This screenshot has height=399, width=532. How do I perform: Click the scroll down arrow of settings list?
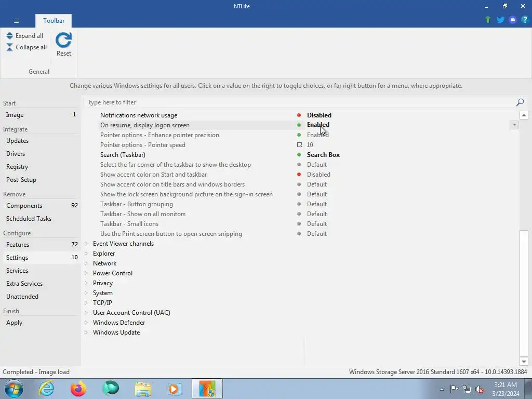[524, 362]
